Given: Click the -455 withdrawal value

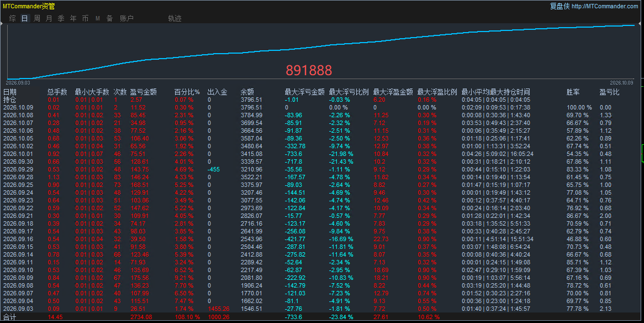Looking at the screenshot, I should pyautogui.click(x=214, y=169).
